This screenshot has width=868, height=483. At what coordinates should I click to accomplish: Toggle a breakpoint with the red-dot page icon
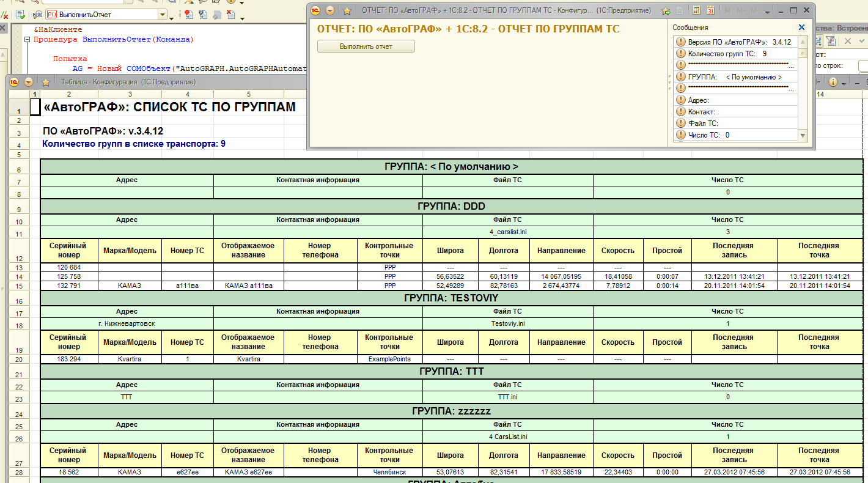coord(188,14)
